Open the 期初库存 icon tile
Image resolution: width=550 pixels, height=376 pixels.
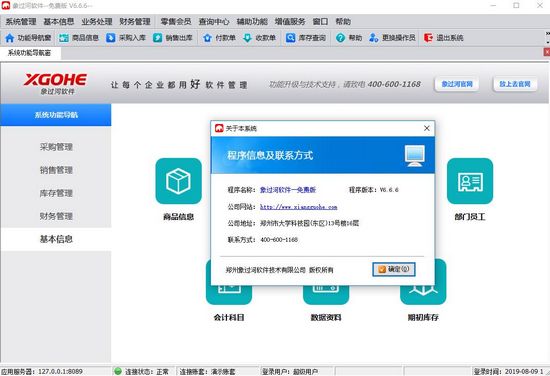(423, 295)
